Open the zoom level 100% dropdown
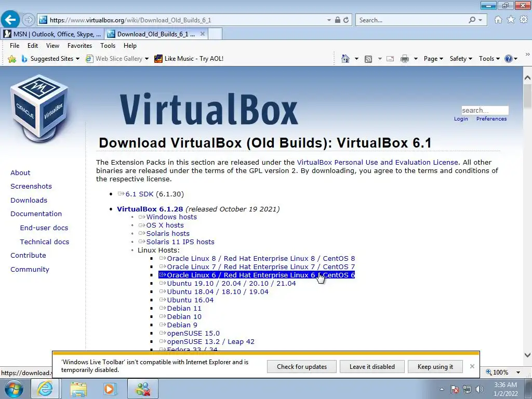This screenshot has height=399, width=532. pos(518,372)
